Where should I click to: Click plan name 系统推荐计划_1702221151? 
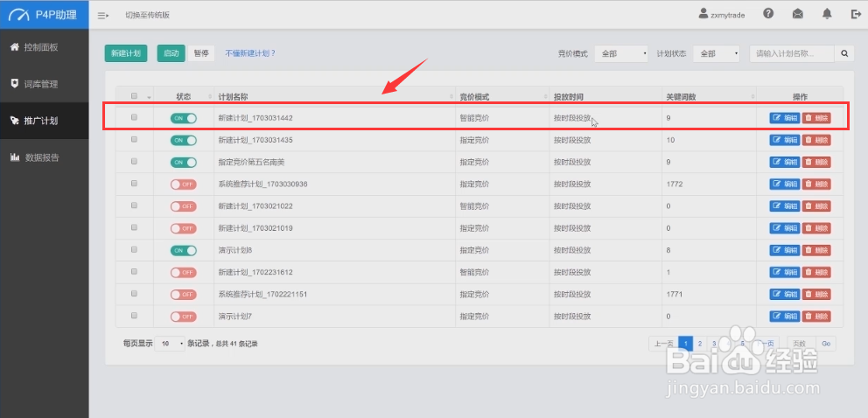tap(263, 295)
